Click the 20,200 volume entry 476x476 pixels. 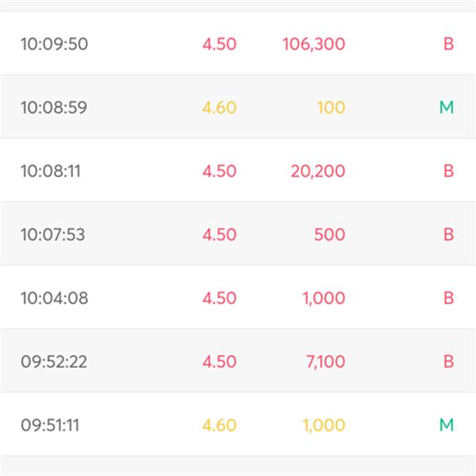318,171
